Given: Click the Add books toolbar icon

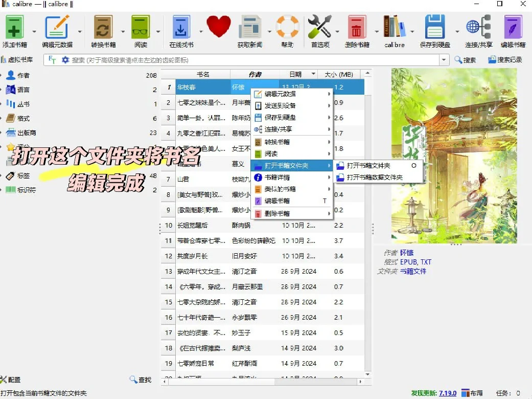Looking at the screenshot, I should [x=14, y=27].
